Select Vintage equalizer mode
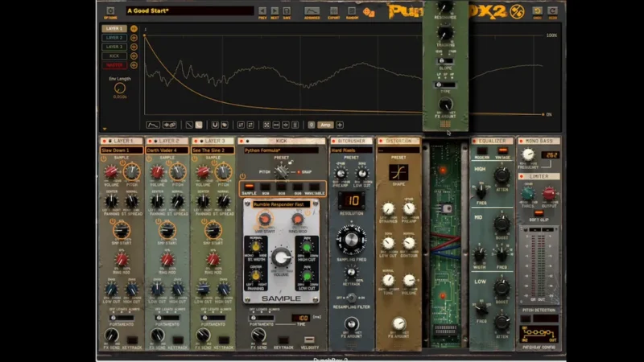644x362 pixels. pos(502,152)
